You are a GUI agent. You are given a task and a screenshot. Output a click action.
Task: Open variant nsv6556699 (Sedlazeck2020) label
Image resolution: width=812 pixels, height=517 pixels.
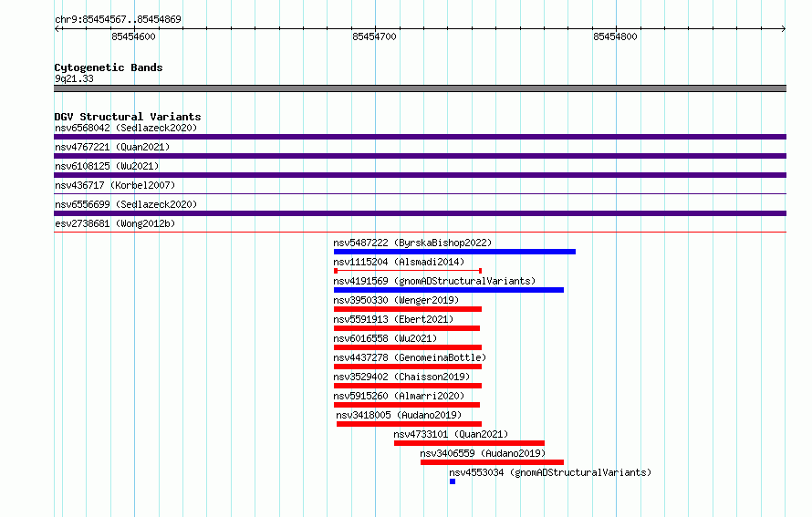click(x=126, y=204)
